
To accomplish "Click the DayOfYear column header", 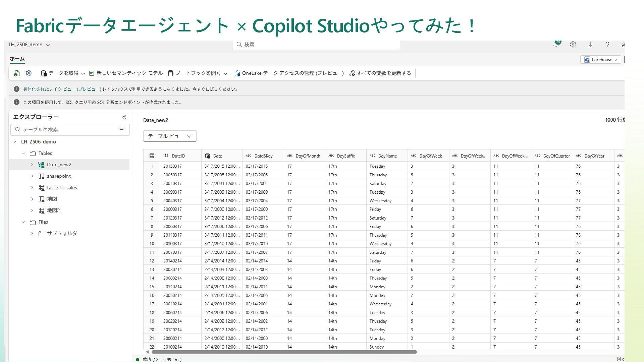I will tap(593, 156).
